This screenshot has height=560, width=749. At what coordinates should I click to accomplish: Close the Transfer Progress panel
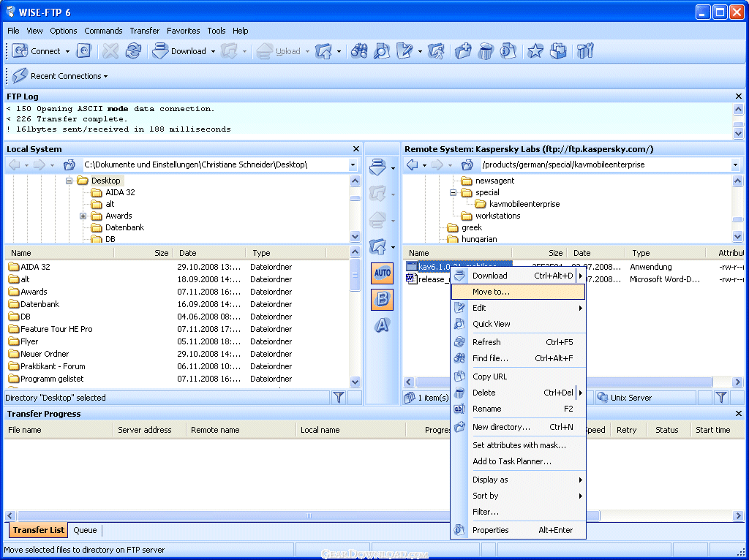tap(739, 414)
